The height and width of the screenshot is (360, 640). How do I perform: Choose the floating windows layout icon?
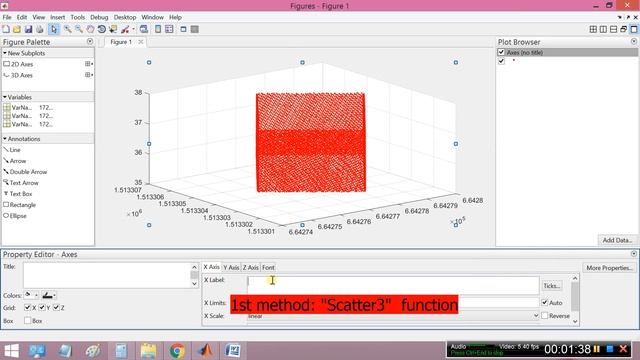(624, 29)
